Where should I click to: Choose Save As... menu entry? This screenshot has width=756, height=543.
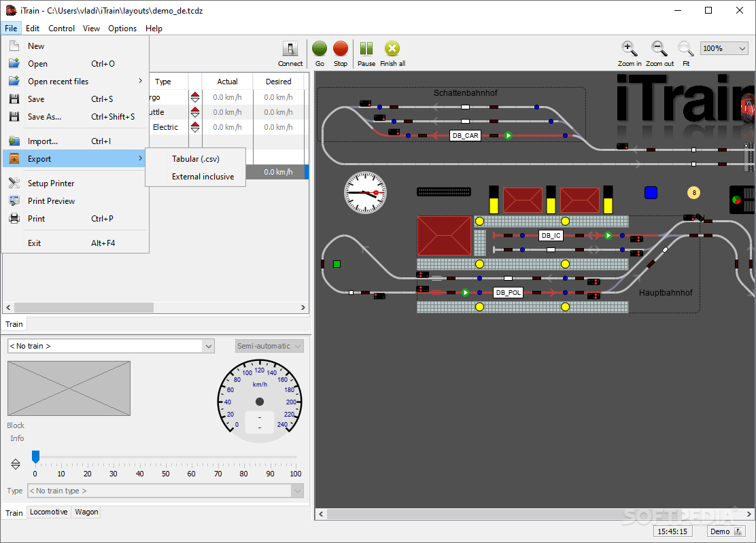pyautogui.click(x=75, y=117)
